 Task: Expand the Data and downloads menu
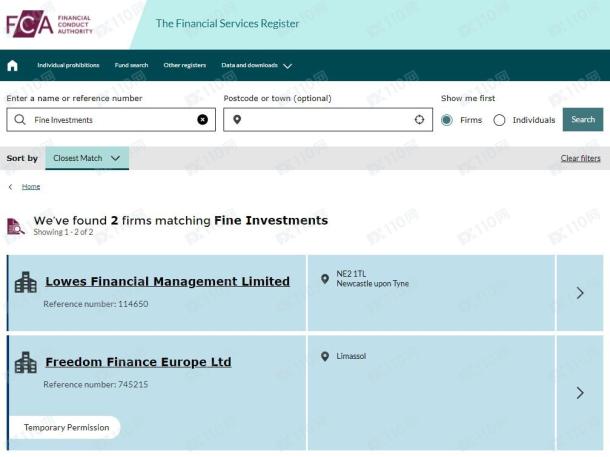coord(256,65)
